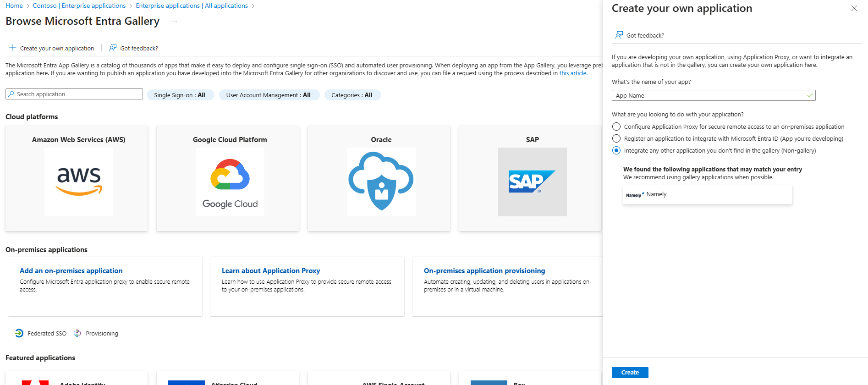The height and width of the screenshot is (385, 868).
Task: Click the App Name input field
Action: click(x=714, y=95)
